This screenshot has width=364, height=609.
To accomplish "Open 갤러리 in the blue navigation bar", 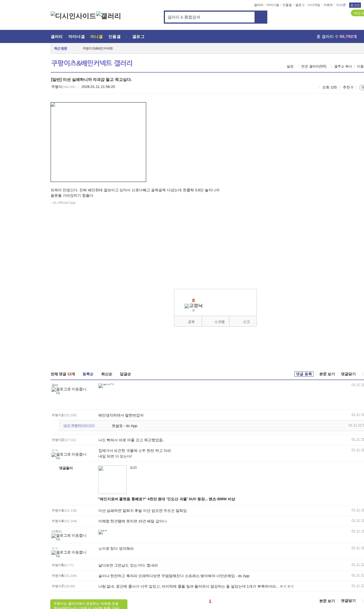I will tap(57, 37).
